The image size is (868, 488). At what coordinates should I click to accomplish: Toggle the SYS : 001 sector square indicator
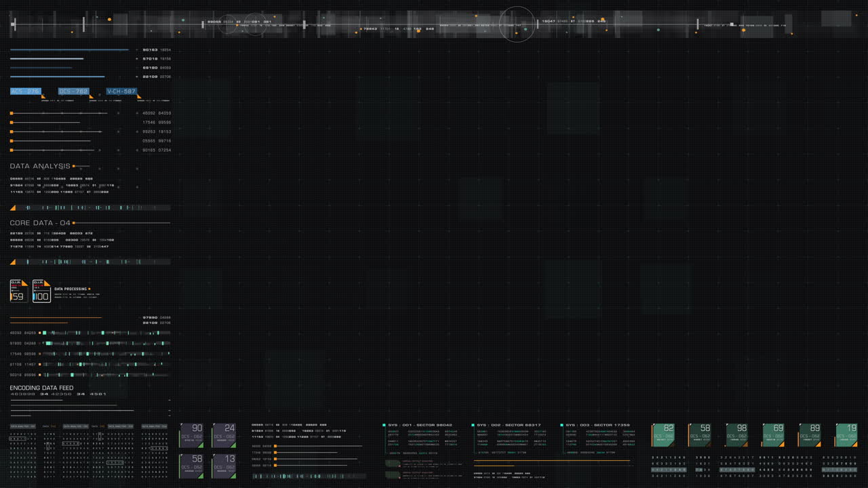click(384, 425)
